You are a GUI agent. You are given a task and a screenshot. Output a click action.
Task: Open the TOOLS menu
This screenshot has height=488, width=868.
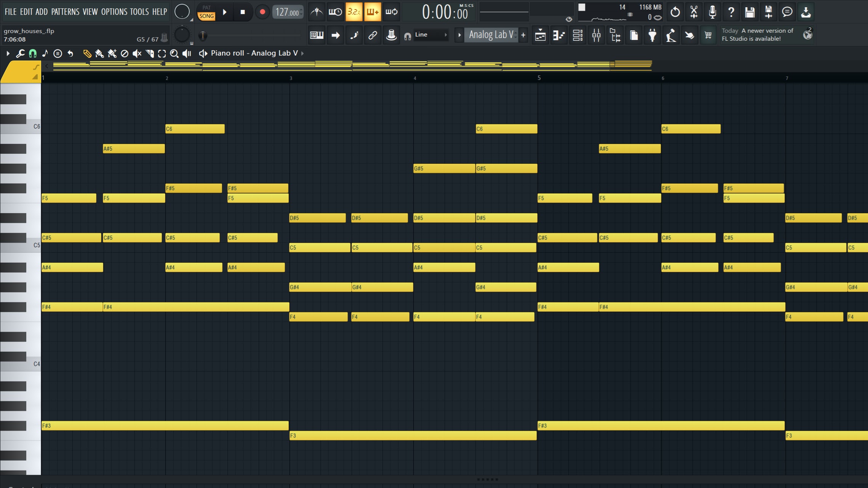139,12
